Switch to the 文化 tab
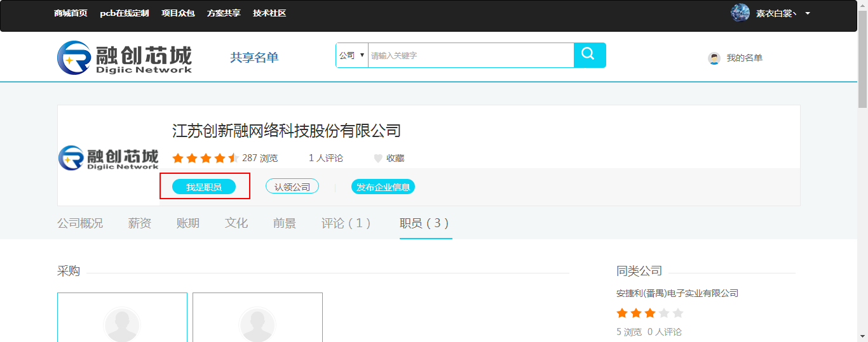 click(236, 223)
